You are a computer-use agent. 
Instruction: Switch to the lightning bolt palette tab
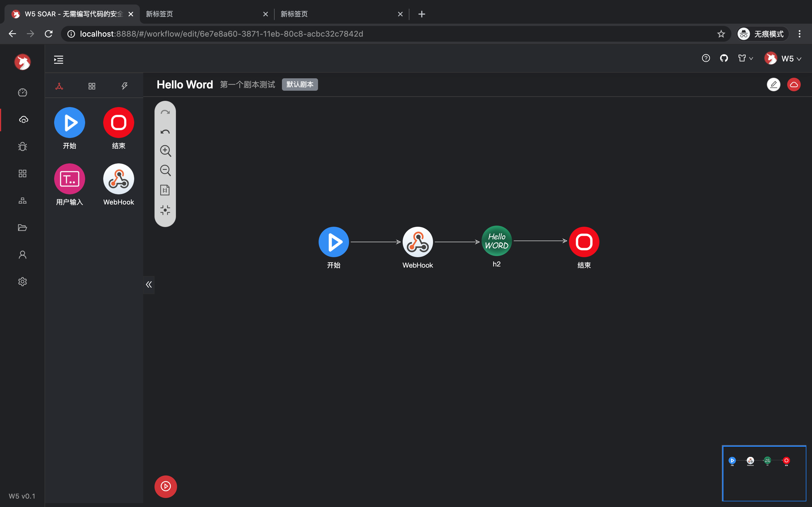pos(125,86)
